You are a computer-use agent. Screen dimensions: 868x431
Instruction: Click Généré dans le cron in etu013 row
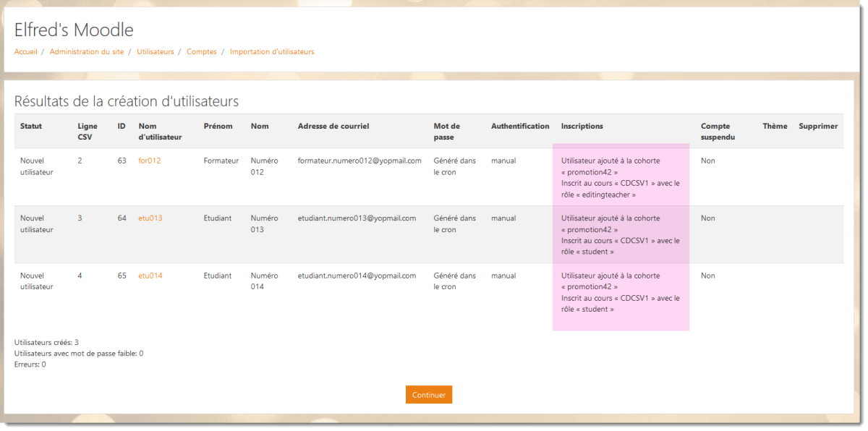[455, 224]
